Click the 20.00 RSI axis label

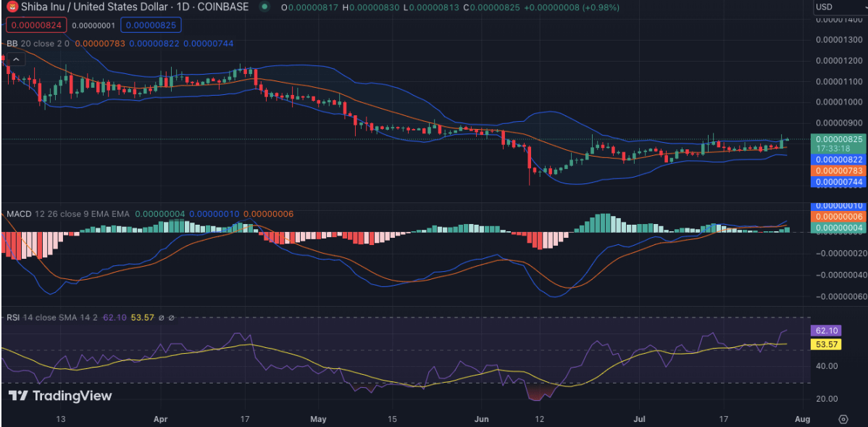827,399
